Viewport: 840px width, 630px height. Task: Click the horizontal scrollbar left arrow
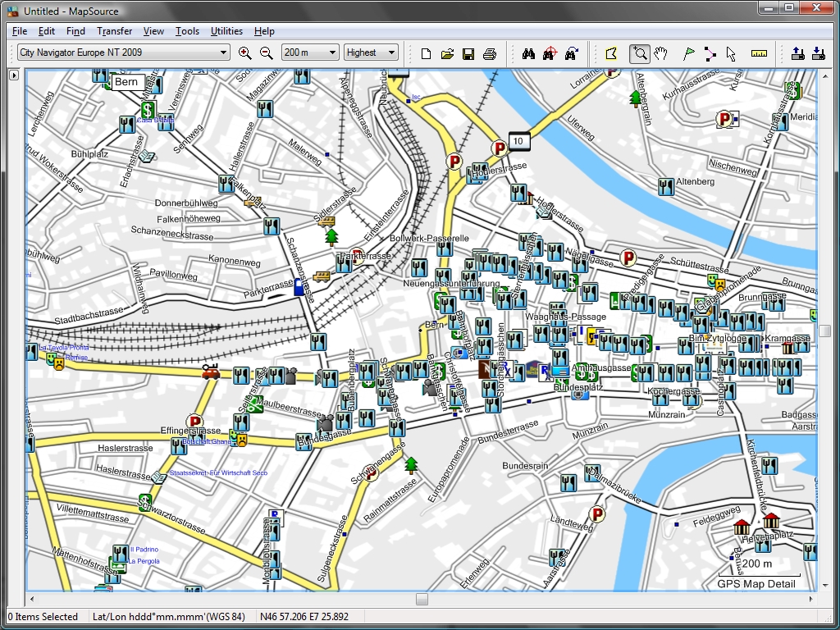point(32,599)
